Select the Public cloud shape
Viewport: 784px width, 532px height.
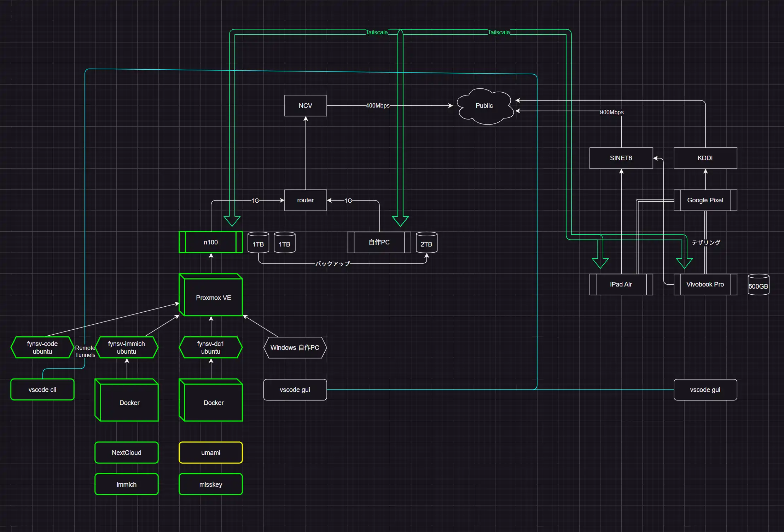tap(484, 106)
